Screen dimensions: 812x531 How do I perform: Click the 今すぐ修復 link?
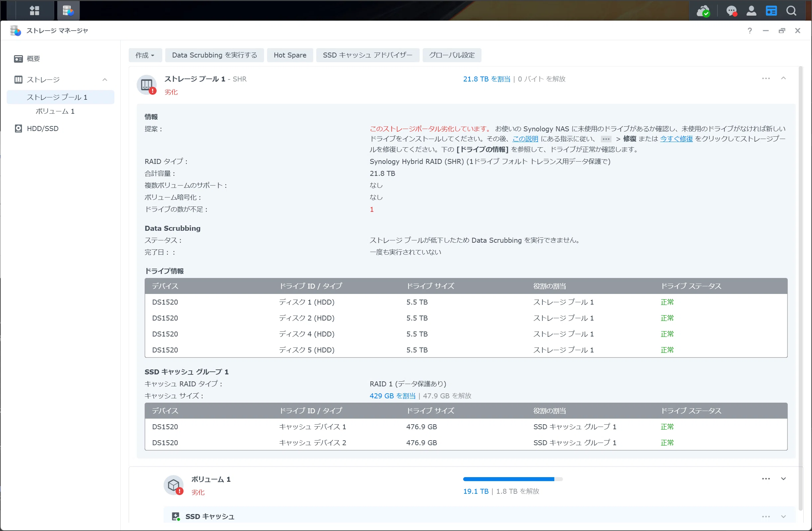point(676,139)
